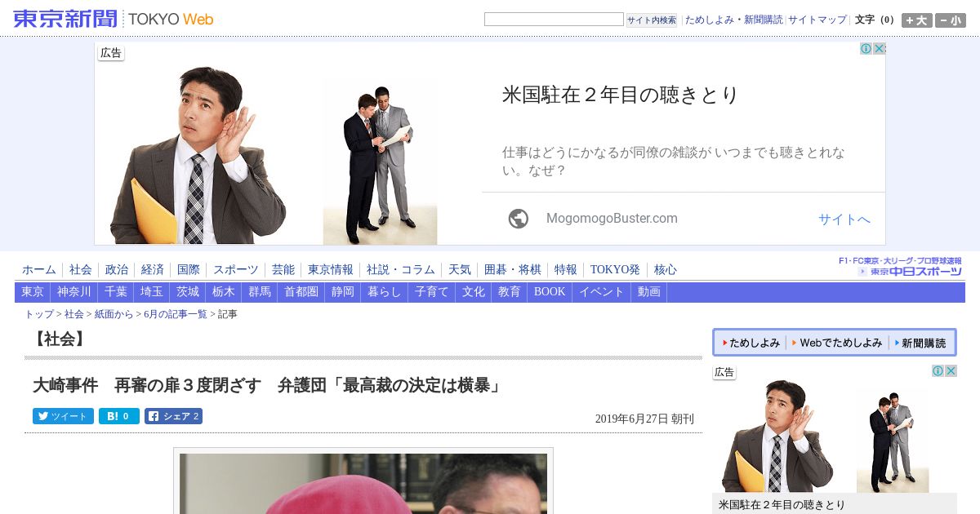
Task: Click Webでためしよみ in sidebar box
Action: pos(837,343)
